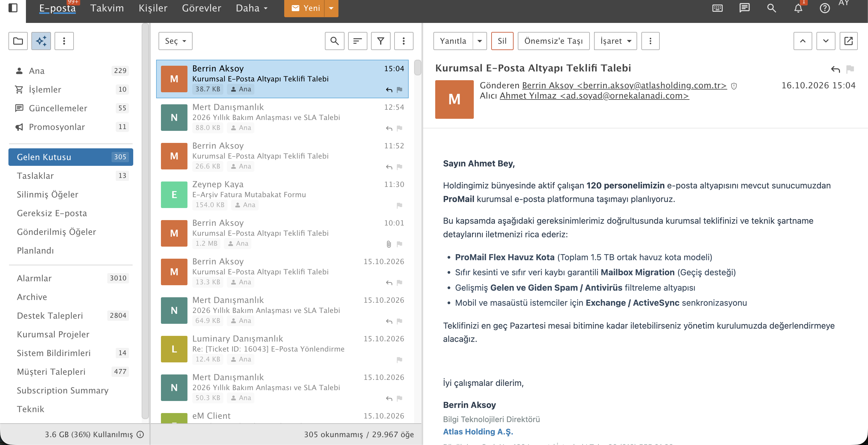The width and height of the screenshot is (868, 445).
Task: Expand the Daha menu
Action: 252,8
